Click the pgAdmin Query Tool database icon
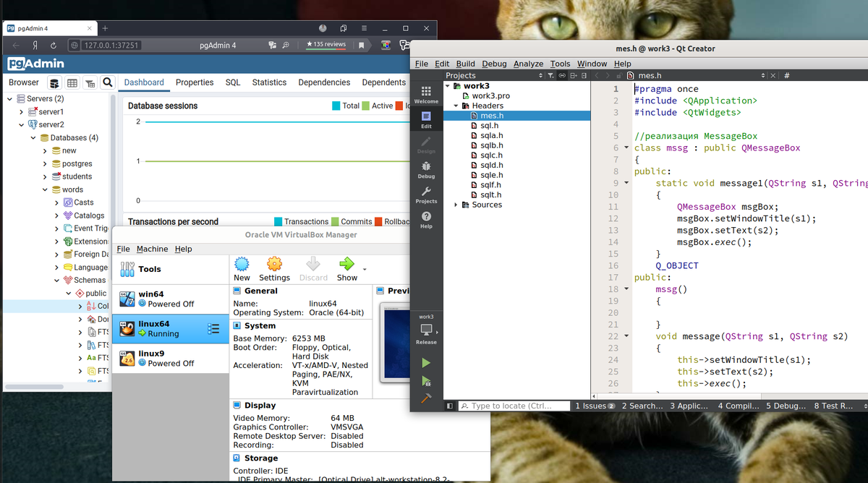 [x=54, y=83]
